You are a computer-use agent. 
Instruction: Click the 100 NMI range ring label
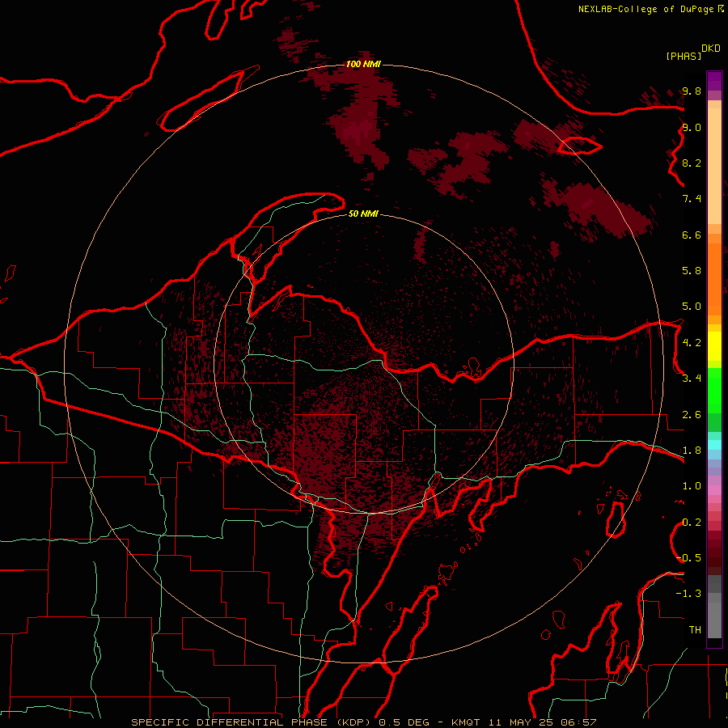tap(363, 64)
